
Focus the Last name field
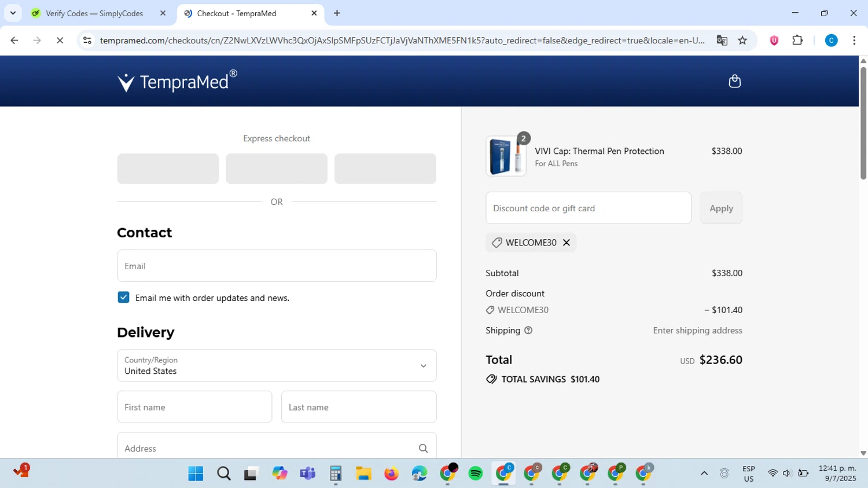click(x=359, y=407)
